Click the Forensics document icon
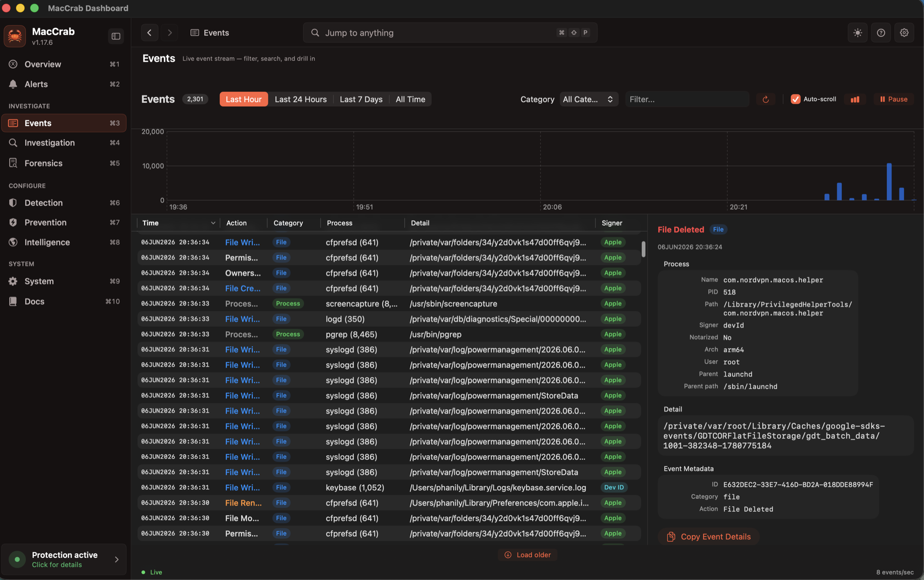 13,163
